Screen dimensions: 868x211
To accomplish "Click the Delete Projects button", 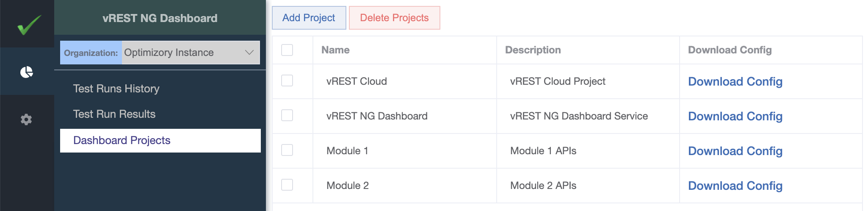I will coord(394,18).
